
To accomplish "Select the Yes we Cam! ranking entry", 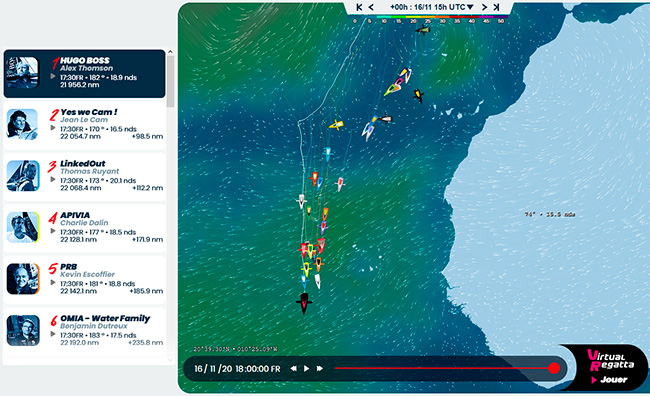I will (85, 125).
